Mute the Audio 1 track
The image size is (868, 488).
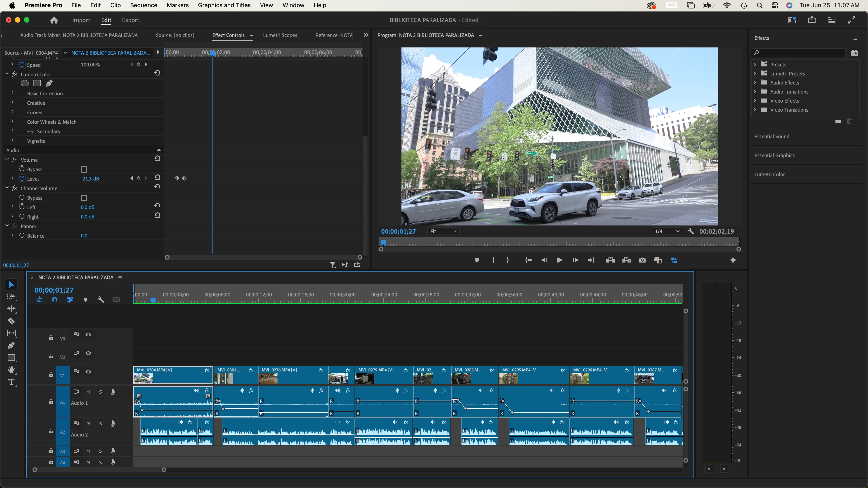click(88, 392)
